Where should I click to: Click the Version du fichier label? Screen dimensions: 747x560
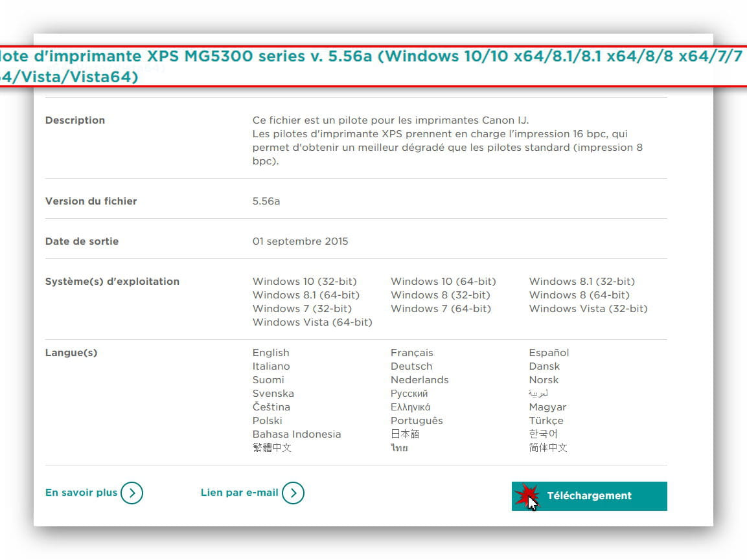(91, 201)
